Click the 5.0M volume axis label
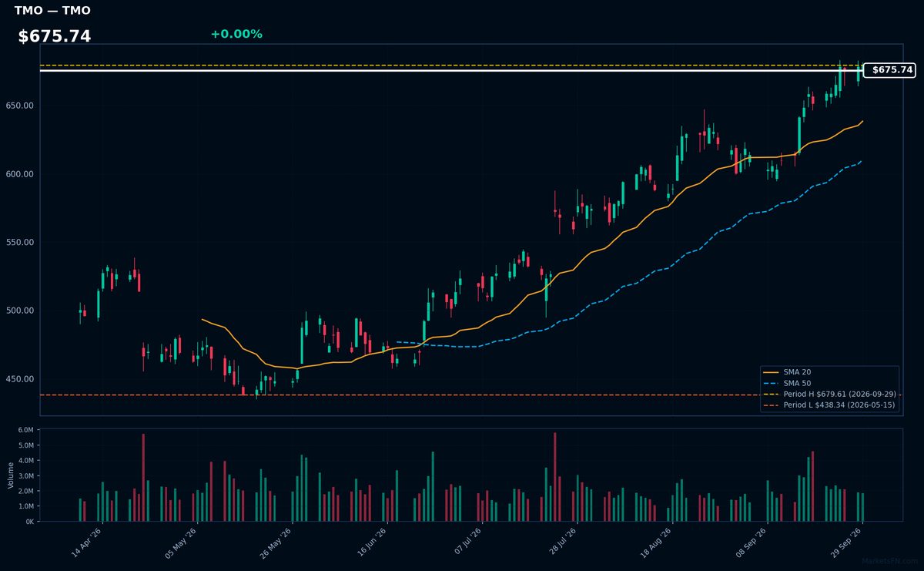 tap(26, 445)
